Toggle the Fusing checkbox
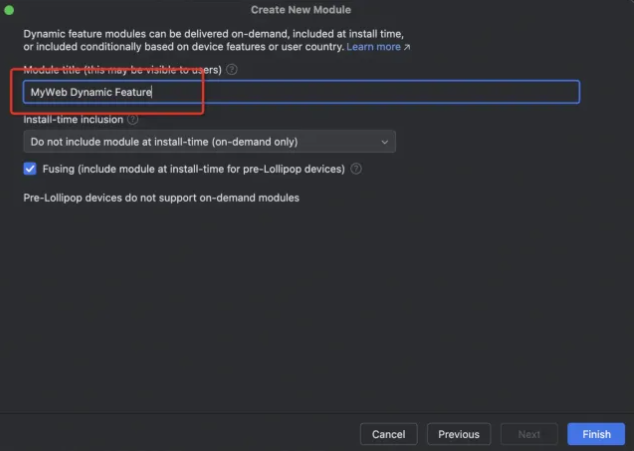 tap(30, 169)
